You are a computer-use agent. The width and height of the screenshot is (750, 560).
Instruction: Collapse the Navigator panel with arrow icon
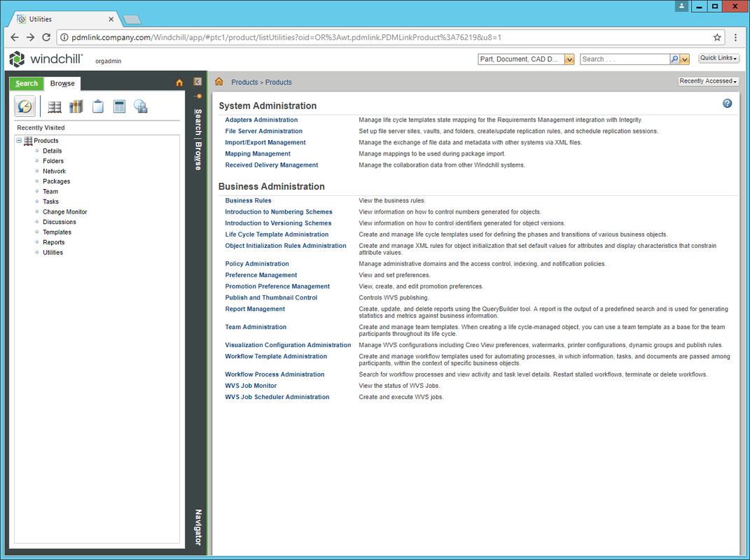pyautogui.click(x=197, y=82)
